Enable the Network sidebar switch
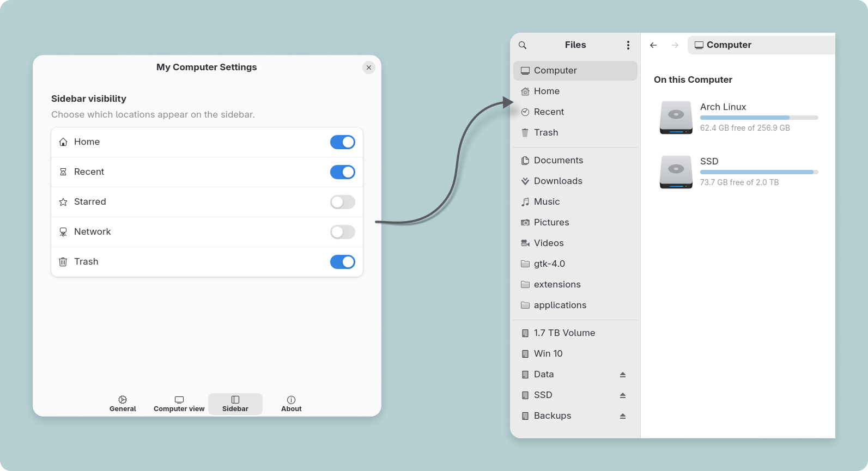 (343, 232)
